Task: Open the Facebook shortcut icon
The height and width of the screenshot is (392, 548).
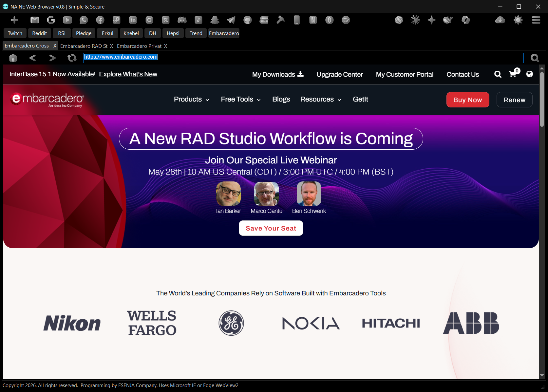Action: point(100,20)
